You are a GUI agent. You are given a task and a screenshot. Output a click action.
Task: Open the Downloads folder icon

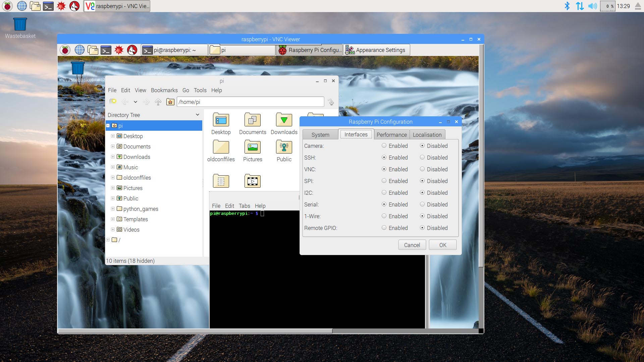284,120
